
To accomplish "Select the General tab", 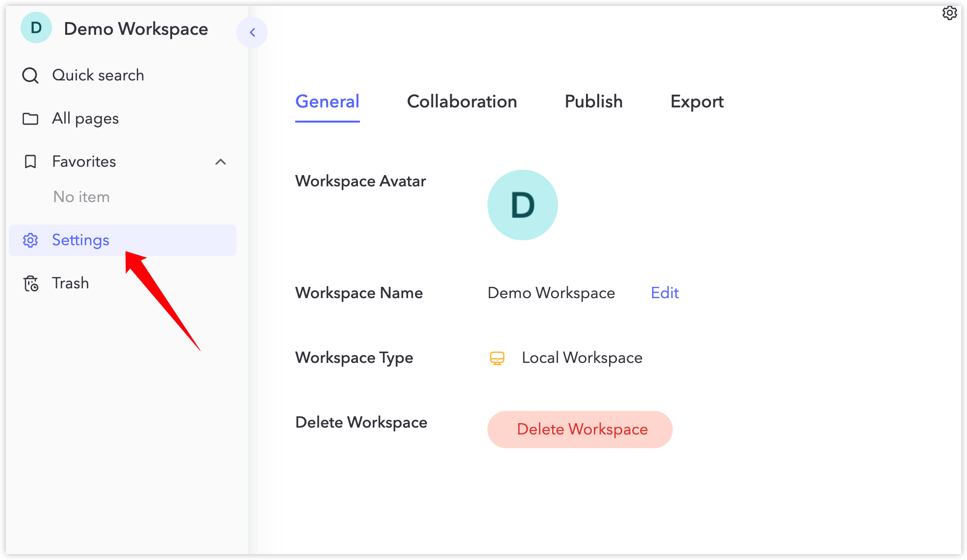I will coord(327,102).
